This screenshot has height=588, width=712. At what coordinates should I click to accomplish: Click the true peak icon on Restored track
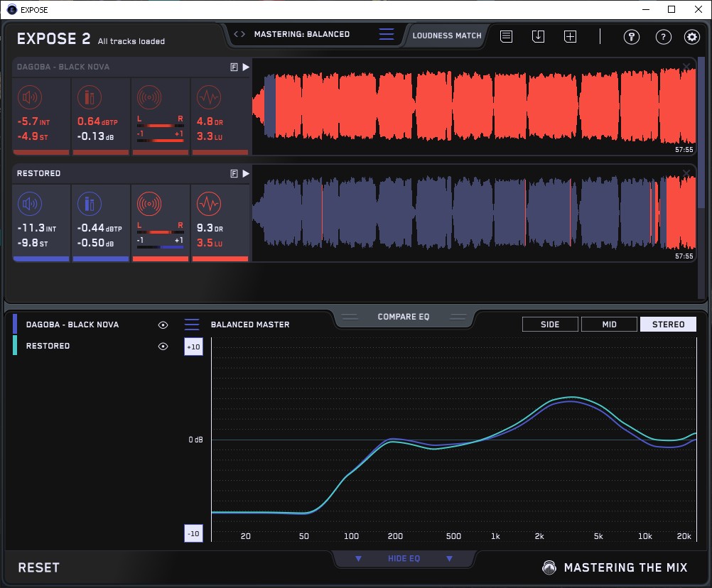(x=90, y=204)
